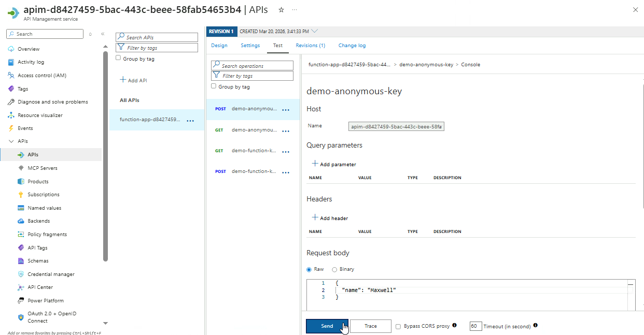This screenshot has width=644, height=335.
Task: Check Group by tag in APIs list
Action: 118,59
